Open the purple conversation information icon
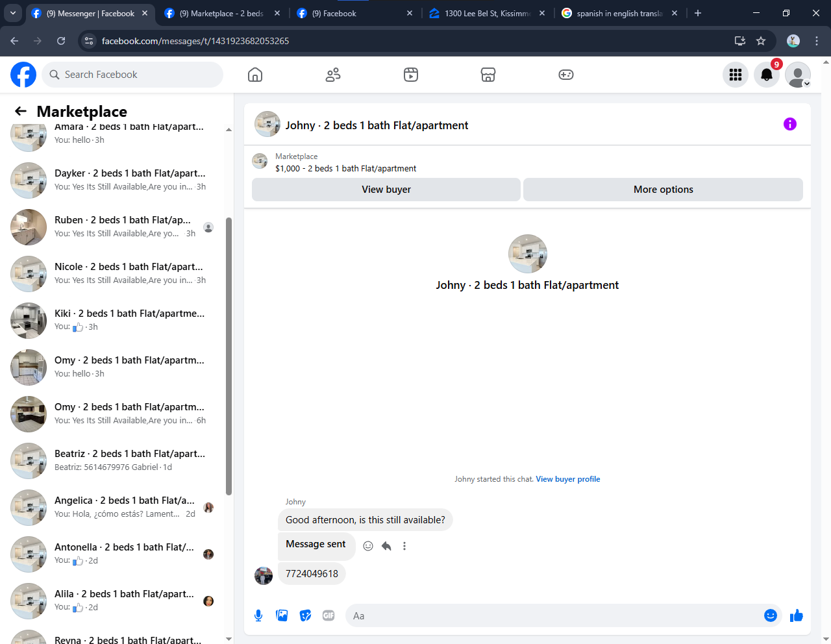Screen dimensions: 831x644 point(790,124)
